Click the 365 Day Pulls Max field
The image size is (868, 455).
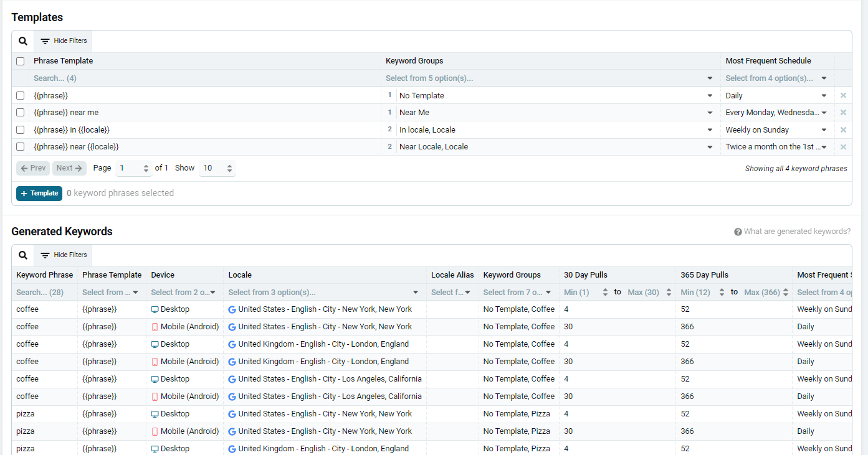pyautogui.click(x=765, y=293)
